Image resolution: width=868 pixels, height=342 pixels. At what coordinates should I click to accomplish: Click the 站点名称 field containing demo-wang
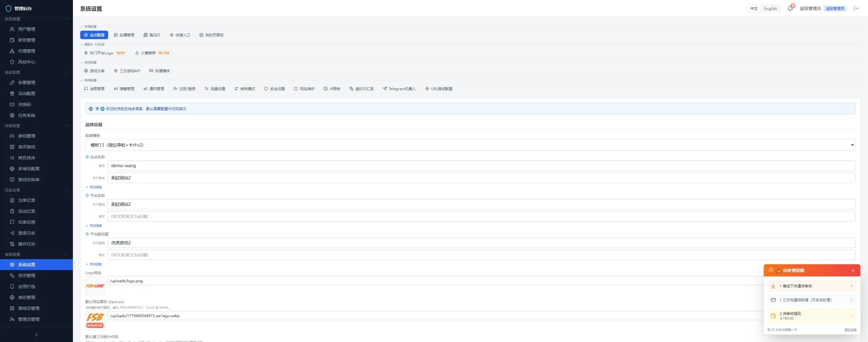point(481,166)
